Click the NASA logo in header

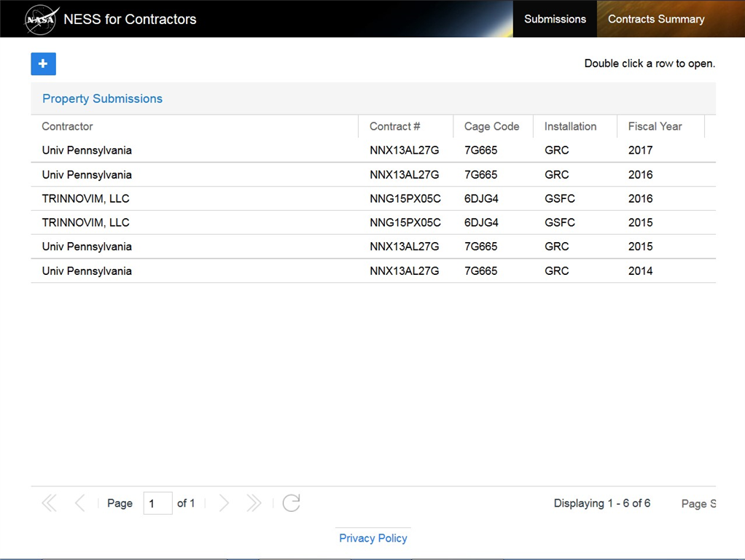coord(42,20)
